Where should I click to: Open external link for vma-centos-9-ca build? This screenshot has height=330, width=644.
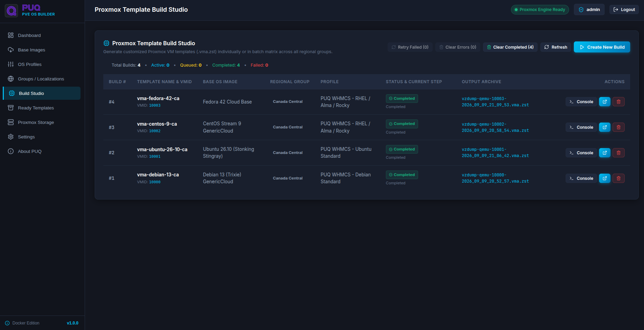tap(605, 127)
